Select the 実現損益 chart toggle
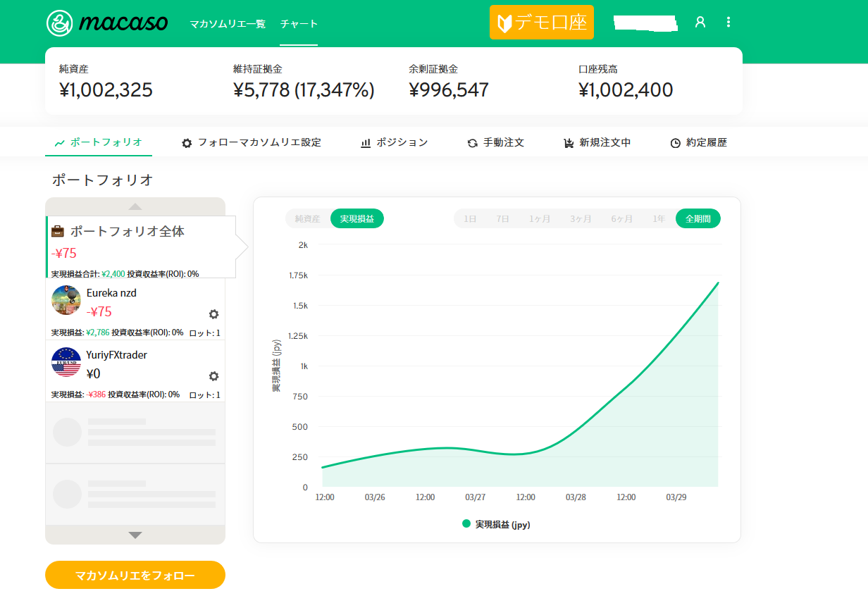The width and height of the screenshot is (868, 615). coord(357,219)
